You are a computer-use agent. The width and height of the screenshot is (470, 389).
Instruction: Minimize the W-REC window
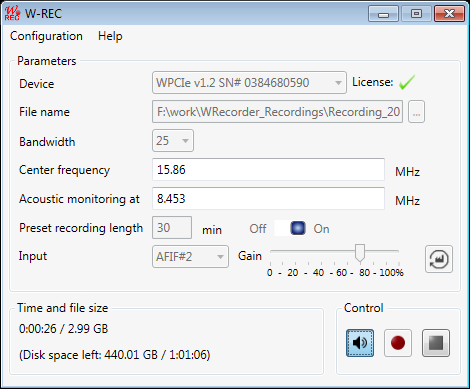(383, 14)
